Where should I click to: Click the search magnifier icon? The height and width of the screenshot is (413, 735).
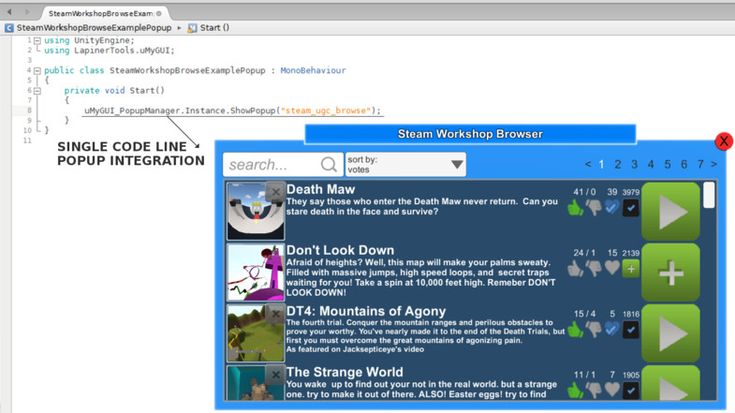pyautogui.click(x=329, y=165)
